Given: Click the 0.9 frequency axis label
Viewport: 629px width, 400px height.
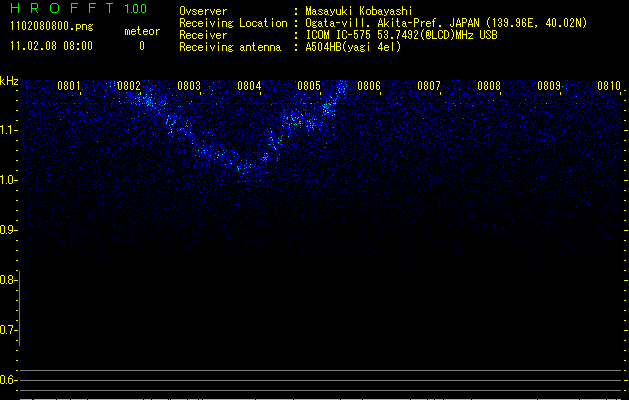Looking at the screenshot, I should [x=6, y=230].
